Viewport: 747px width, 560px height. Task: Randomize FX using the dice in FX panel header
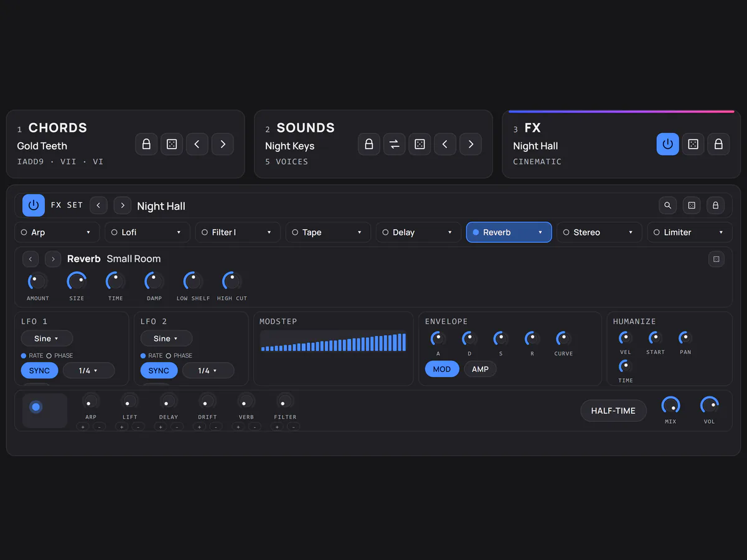[x=693, y=144]
